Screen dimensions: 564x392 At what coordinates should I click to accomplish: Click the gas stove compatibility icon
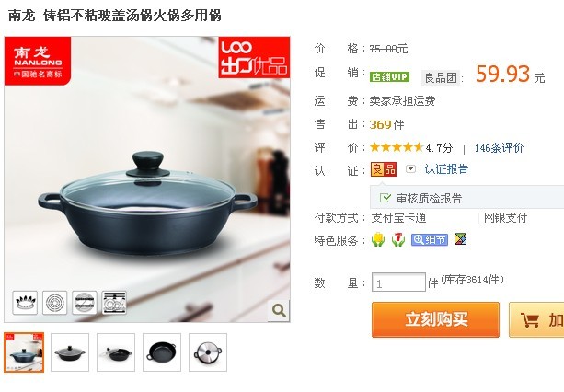pyautogui.click(x=25, y=303)
